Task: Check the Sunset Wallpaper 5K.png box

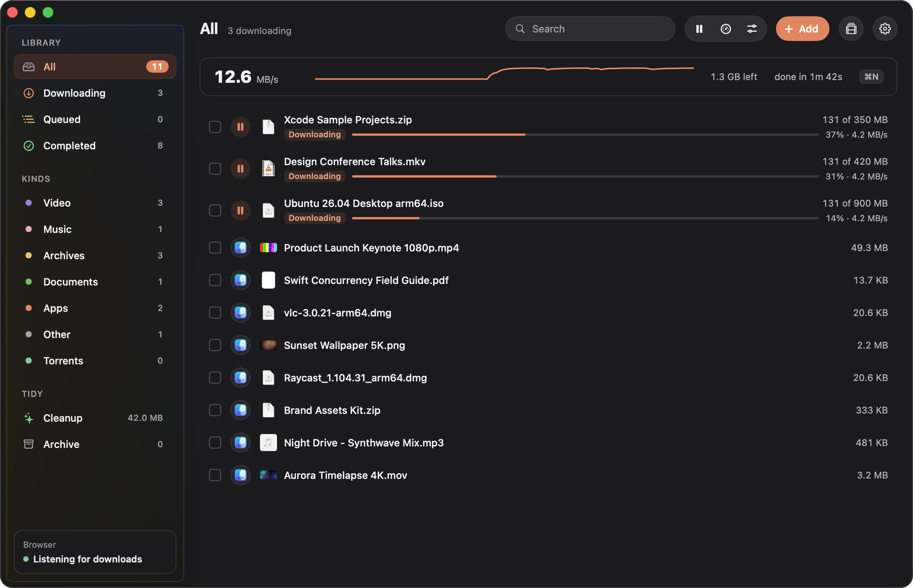Action: tap(215, 345)
